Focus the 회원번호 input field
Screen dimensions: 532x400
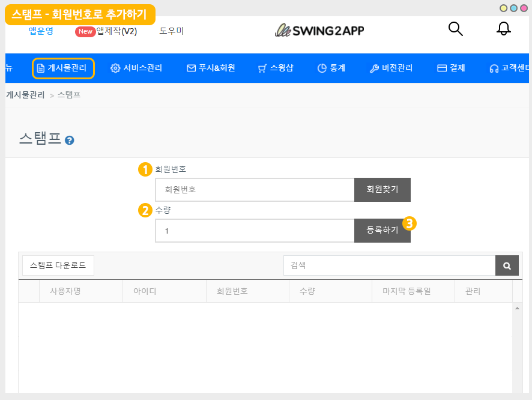point(255,189)
